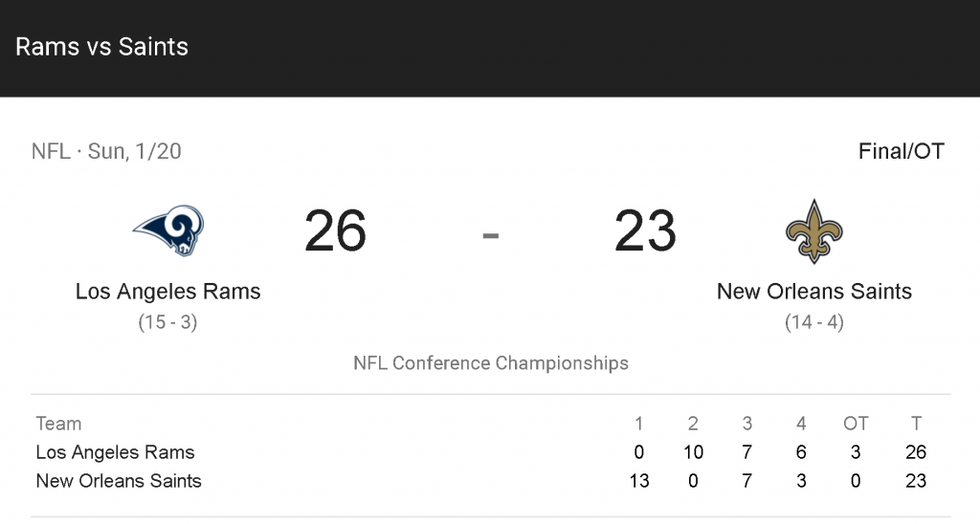Click Rams second quarter score 10
This screenshot has height=524, width=980.
coord(693,452)
